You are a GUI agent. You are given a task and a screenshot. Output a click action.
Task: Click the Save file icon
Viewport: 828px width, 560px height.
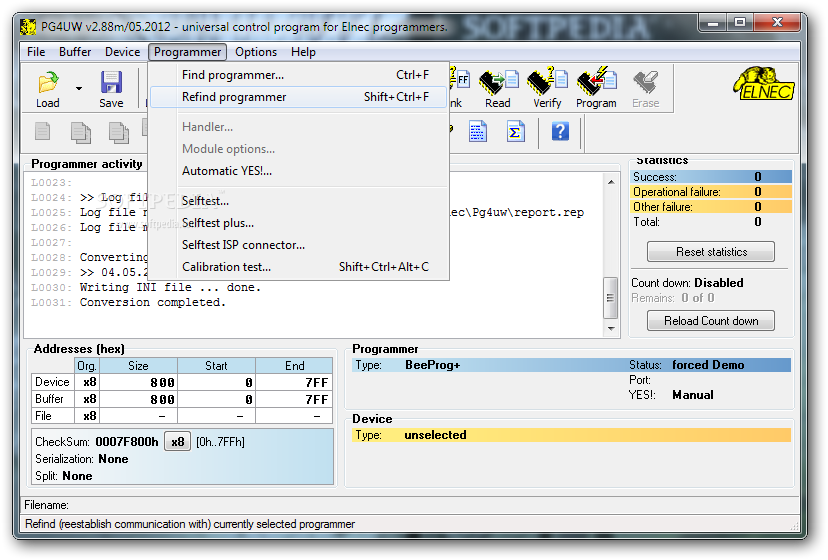click(x=111, y=88)
